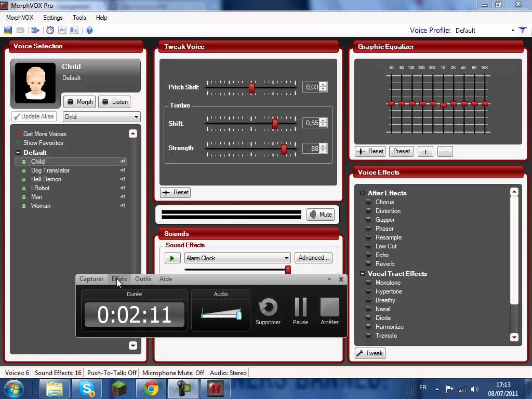Enable the Distortion effect
This screenshot has width=532, height=399.
368,211
